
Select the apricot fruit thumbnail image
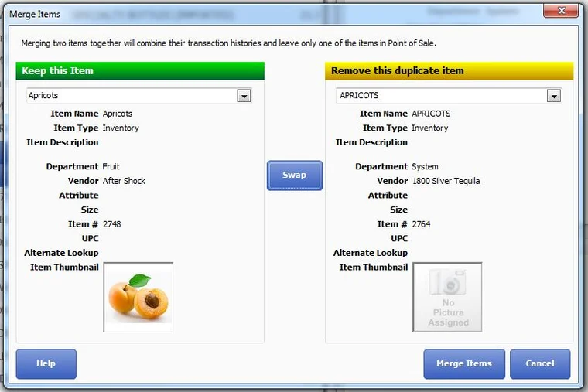[138, 297]
